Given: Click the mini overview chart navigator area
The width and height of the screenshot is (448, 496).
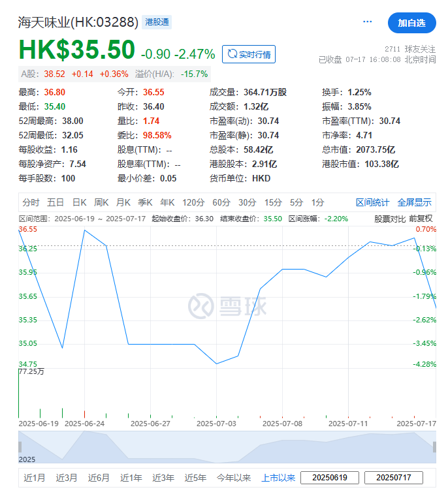Looking at the screenshot, I should point(227,447).
